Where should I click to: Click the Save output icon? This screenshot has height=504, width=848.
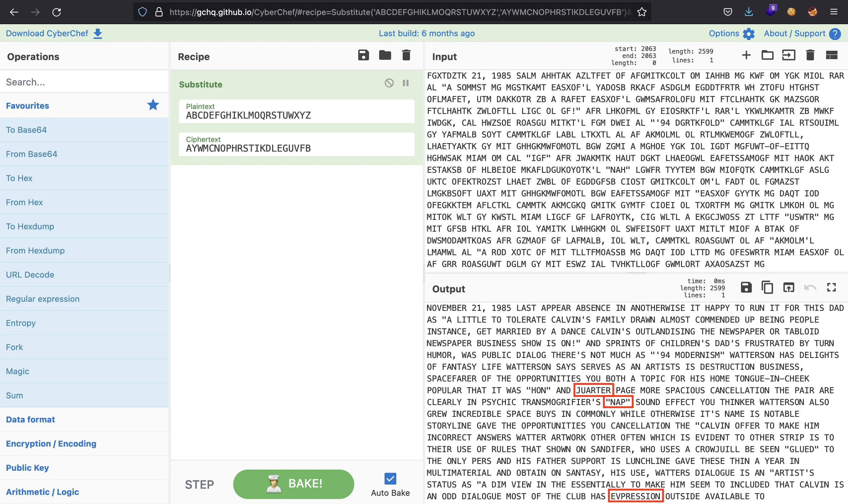click(x=746, y=288)
